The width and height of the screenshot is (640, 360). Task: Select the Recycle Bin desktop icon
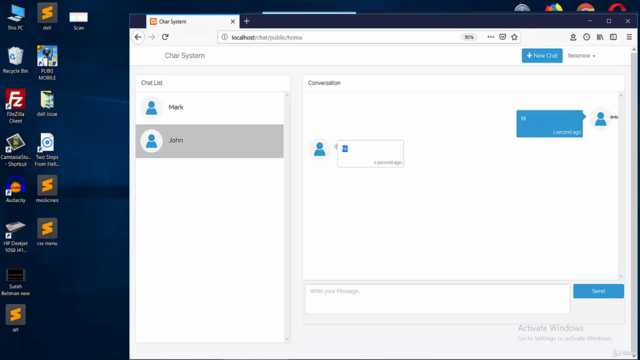16,60
